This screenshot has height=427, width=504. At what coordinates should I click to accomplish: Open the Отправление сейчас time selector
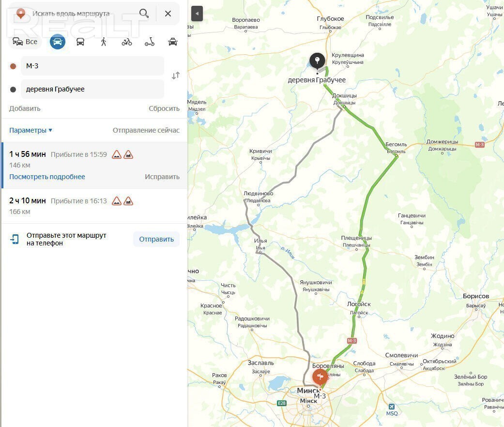146,130
